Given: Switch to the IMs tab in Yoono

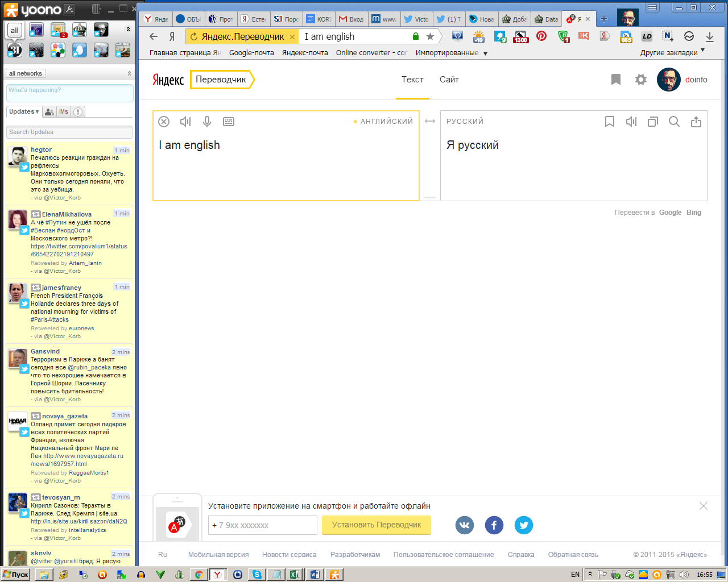Looking at the screenshot, I should pos(64,112).
